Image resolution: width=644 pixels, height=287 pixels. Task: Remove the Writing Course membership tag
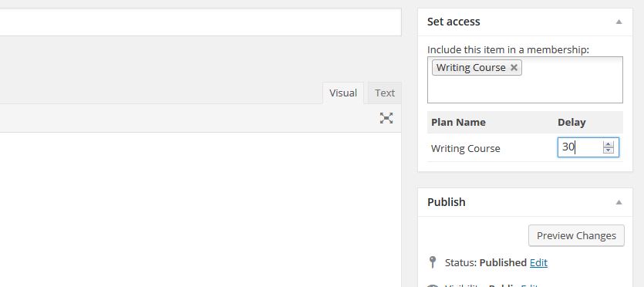tap(514, 68)
